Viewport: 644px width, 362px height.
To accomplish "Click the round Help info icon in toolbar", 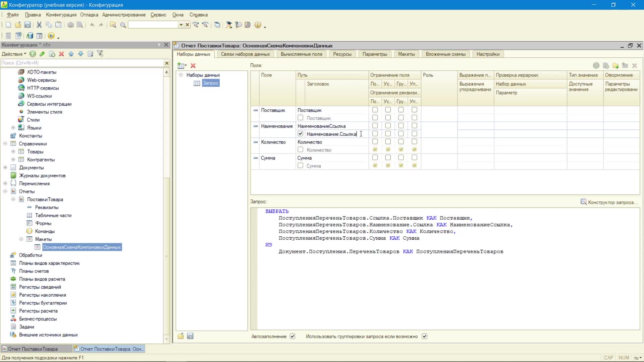I will click(x=258, y=25).
